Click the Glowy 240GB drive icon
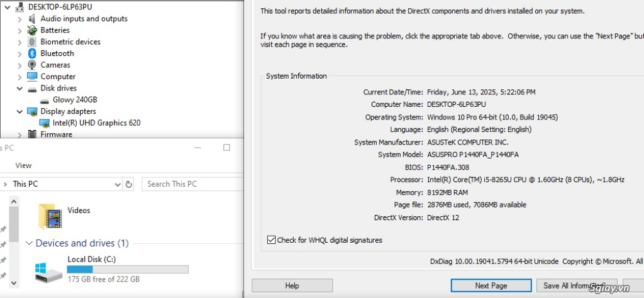 [45, 100]
